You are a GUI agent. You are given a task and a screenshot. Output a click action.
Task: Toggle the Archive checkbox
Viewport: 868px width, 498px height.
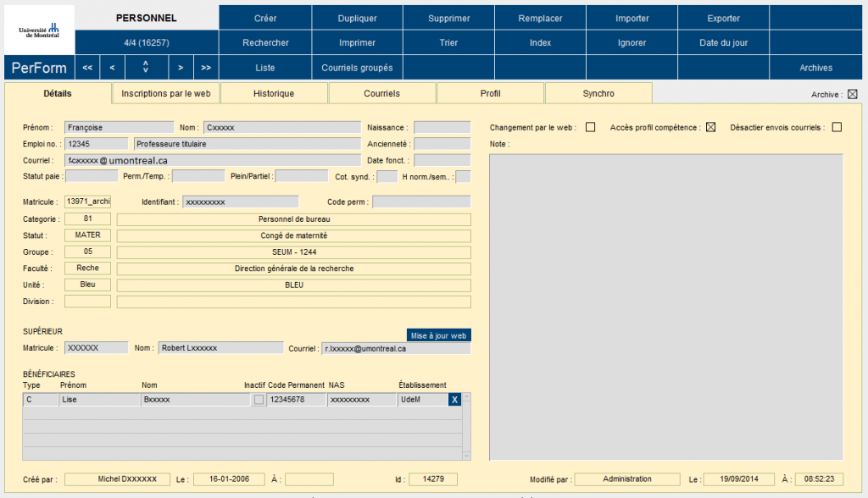pyautogui.click(x=853, y=94)
